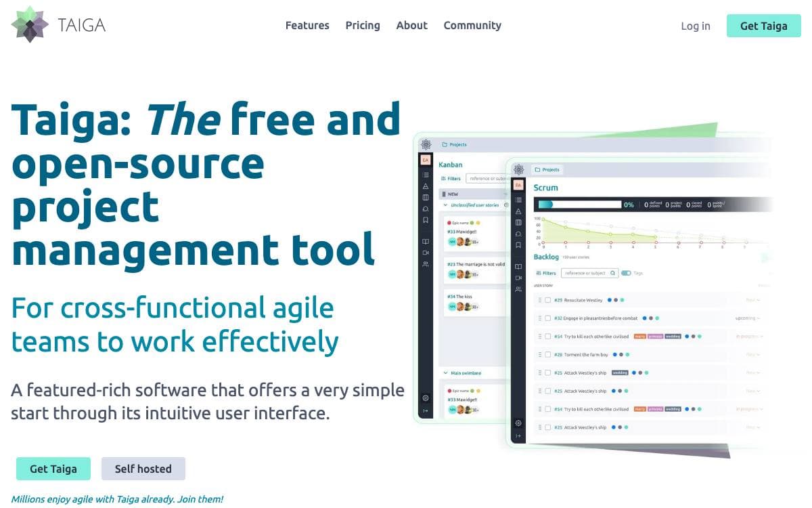This screenshot has width=812, height=508.
Task: Click the magnifier in the Backlog search field
Action: click(x=612, y=273)
